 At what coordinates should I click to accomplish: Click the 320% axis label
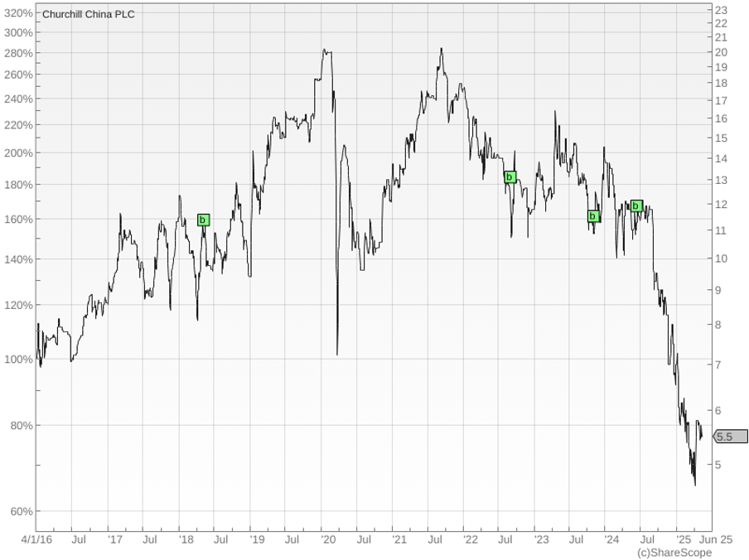18,13
